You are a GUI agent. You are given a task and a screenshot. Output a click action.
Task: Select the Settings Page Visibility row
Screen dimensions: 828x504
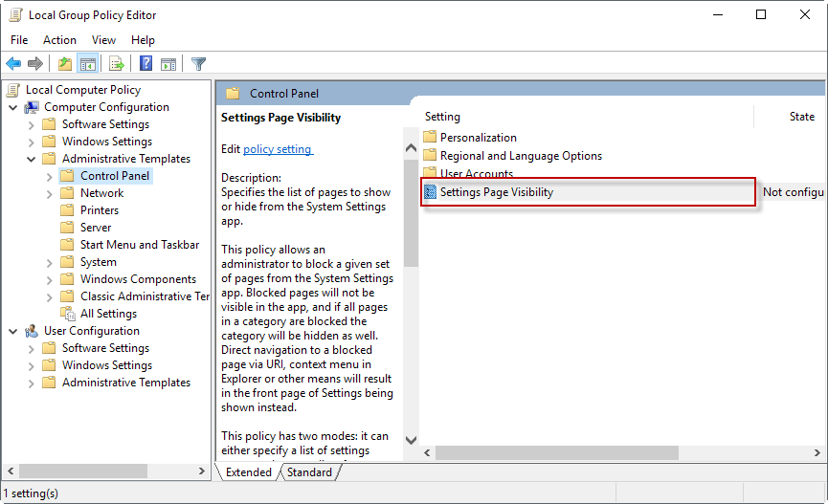click(x=589, y=192)
